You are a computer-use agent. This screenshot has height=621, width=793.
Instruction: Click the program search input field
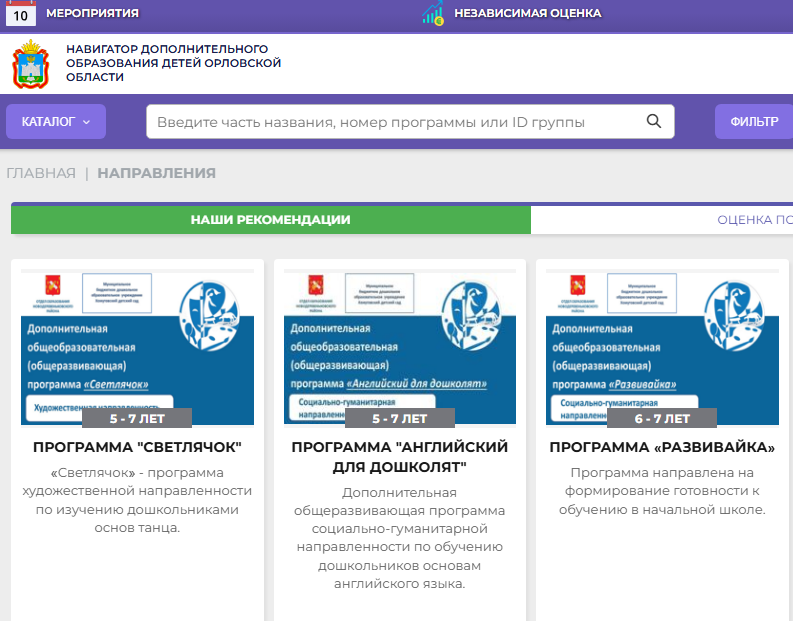click(x=395, y=122)
